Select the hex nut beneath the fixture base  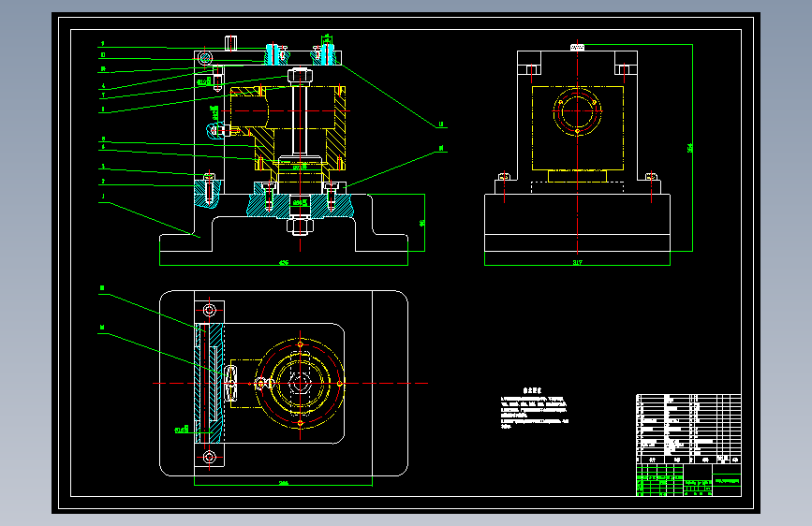pyautogui.click(x=300, y=226)
